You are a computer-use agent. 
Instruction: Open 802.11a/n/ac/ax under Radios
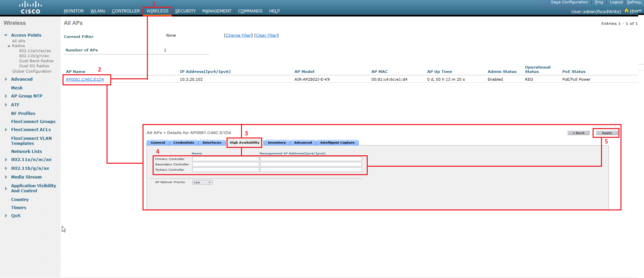point(35,51)
